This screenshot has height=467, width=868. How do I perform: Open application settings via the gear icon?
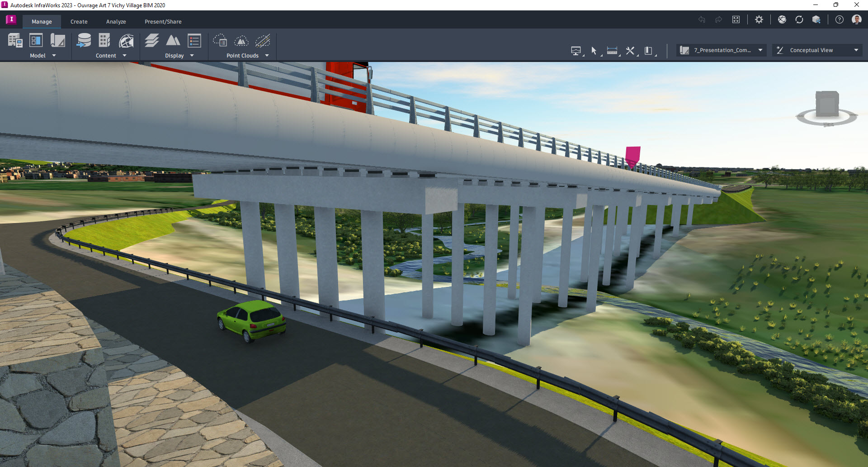759,19
